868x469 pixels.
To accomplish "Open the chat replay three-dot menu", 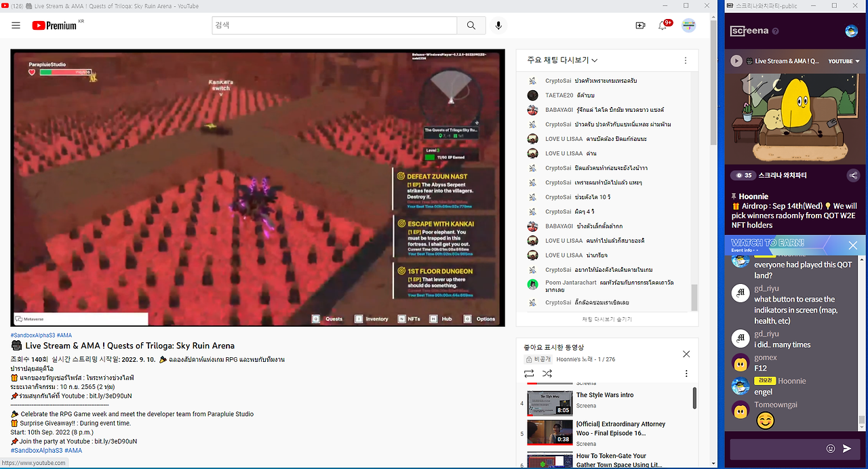I will click(x=686, y=60).
